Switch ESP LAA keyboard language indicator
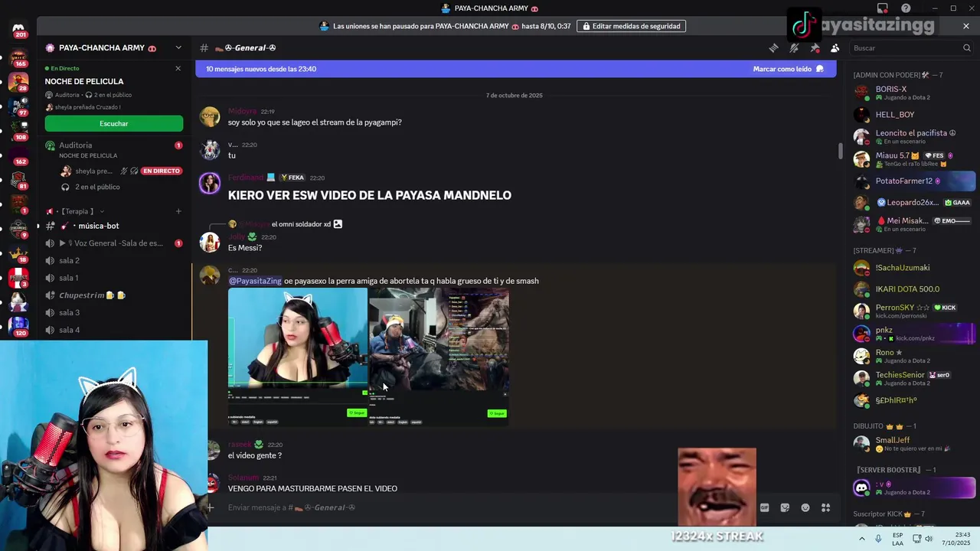Viewport: 980px width, 551px height. 897,539
